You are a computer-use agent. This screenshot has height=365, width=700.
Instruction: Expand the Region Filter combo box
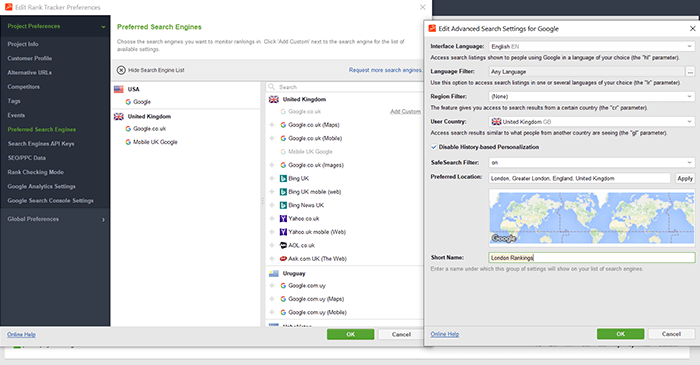click(592, 96)
